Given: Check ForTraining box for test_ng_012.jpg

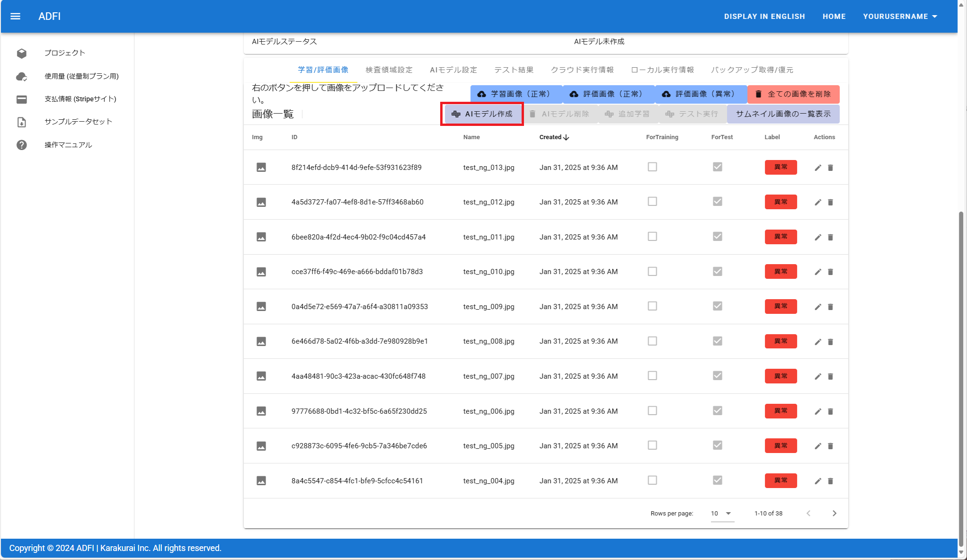Looking at the screenshot, I should 652,202.
